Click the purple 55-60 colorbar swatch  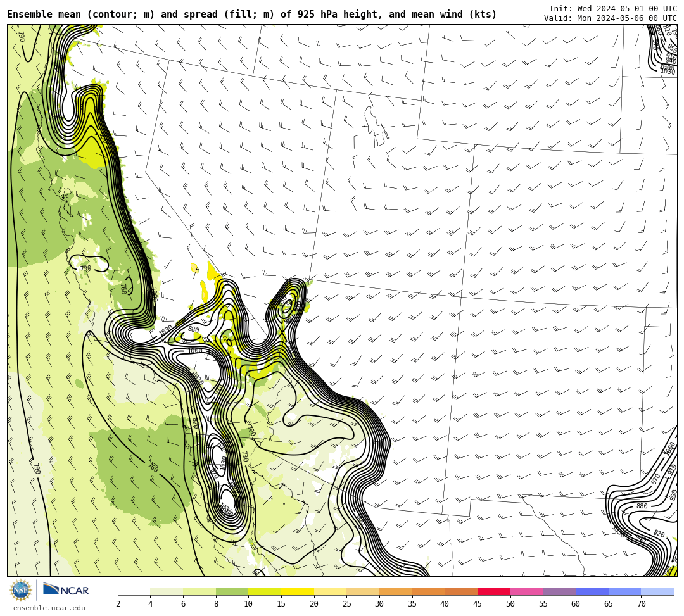coord(559,591)
